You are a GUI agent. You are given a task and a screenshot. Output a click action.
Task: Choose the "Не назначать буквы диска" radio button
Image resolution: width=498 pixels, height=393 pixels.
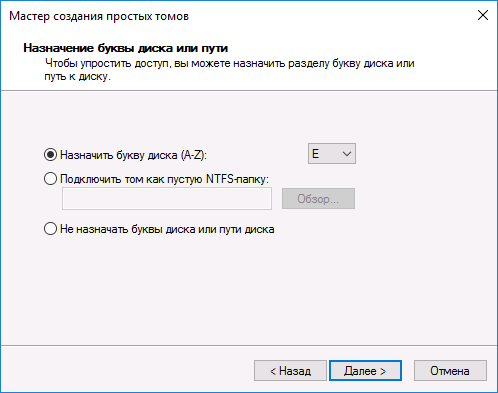tap(50, 229)
